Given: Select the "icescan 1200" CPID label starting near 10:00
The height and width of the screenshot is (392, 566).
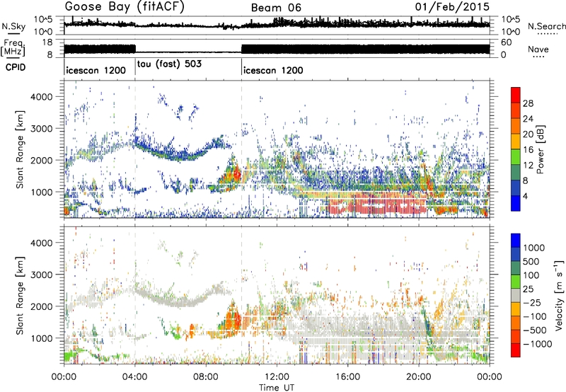Looking at the screenshot, I should [273, 70].
